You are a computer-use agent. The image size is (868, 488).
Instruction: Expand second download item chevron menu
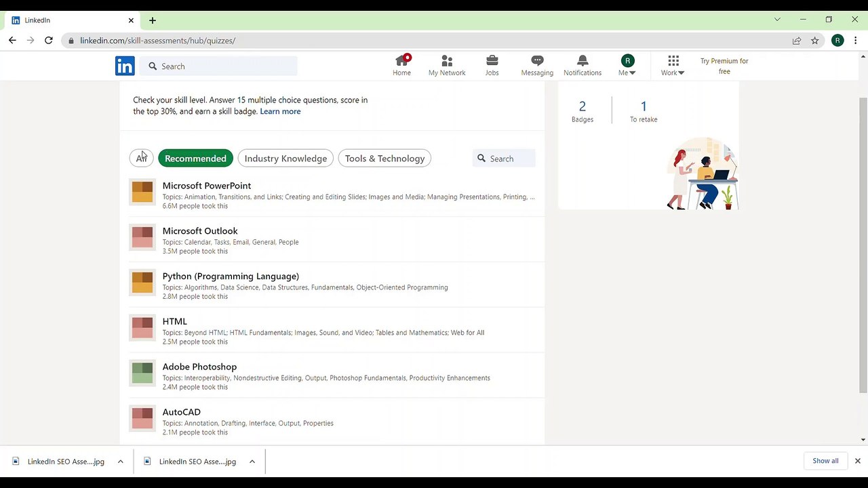click(x=252, y=462)
